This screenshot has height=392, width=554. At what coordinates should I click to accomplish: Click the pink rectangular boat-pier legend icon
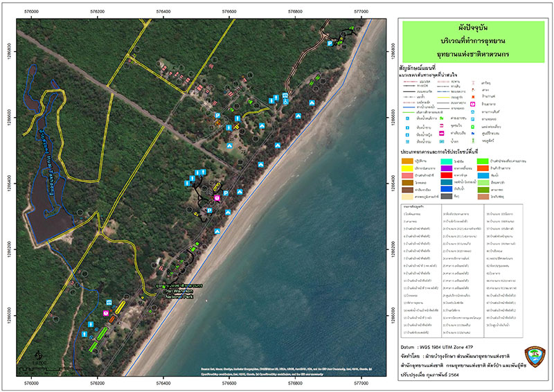(x=442, y=133)
